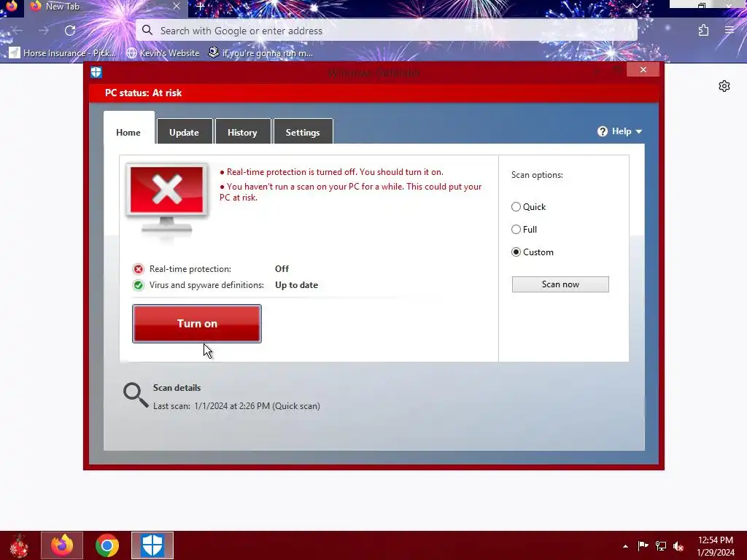
Task: Choose the Custom scan radio button
Action: (x=516, y=252)
